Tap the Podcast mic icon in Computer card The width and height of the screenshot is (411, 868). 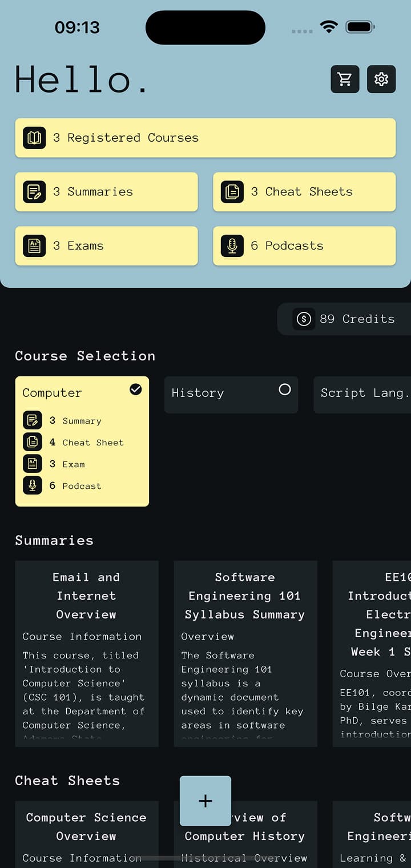point(33,485)
